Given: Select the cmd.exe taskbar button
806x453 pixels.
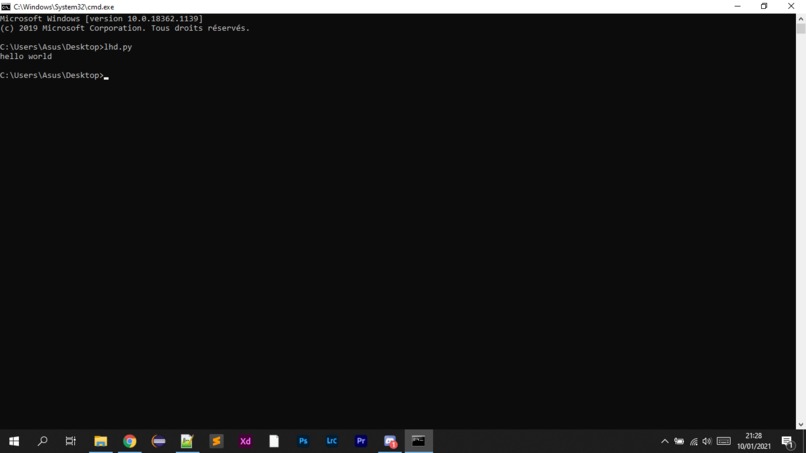Looking at the screenshot, I should coord(419,441).
